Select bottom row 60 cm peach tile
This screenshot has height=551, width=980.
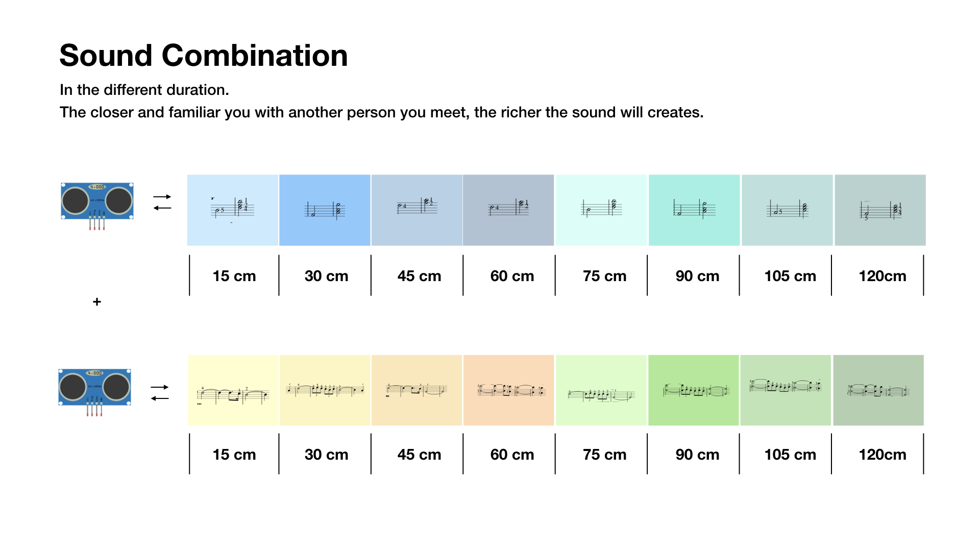click(x=508, y=390)
